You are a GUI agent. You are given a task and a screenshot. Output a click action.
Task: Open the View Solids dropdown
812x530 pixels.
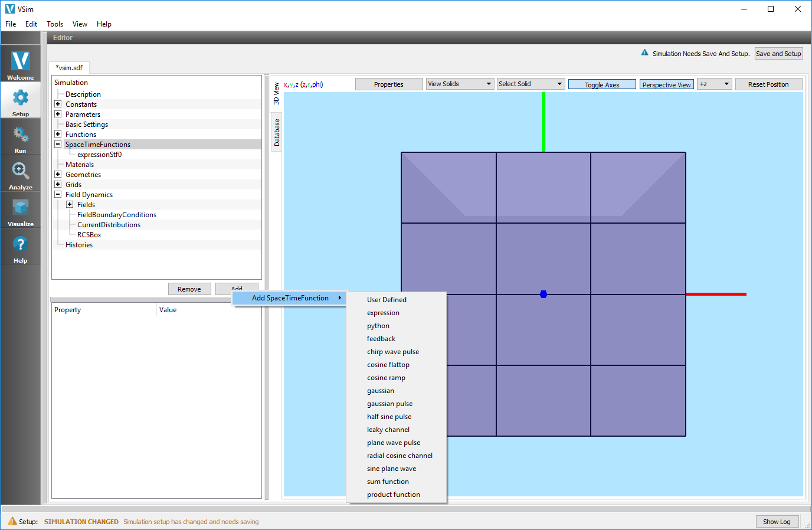(x=460, y=84)
